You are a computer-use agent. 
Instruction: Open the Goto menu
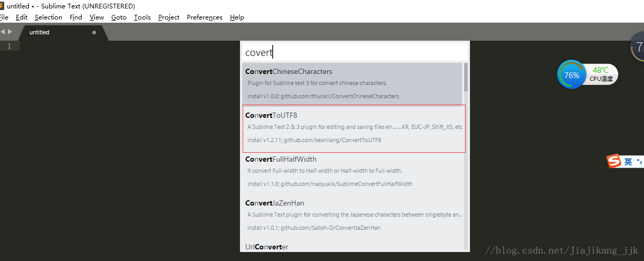[x=119, y=17]
